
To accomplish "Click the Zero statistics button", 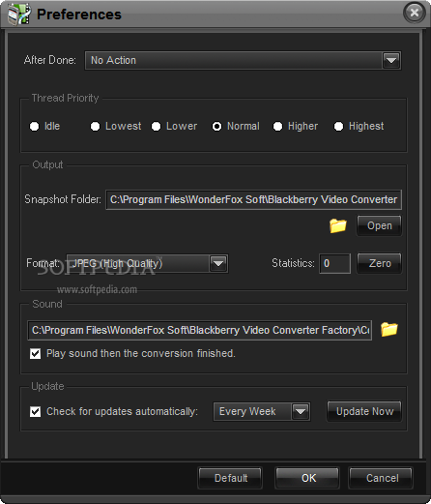I will tap(379, 263).
